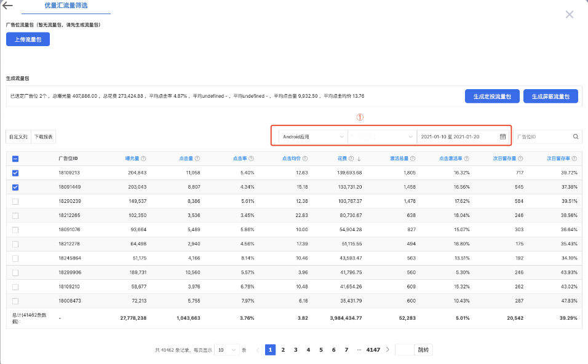Viewport: 588px width, 364px height.
Task: Open the Android应用 dropdown
Action: tap(313, 136)
